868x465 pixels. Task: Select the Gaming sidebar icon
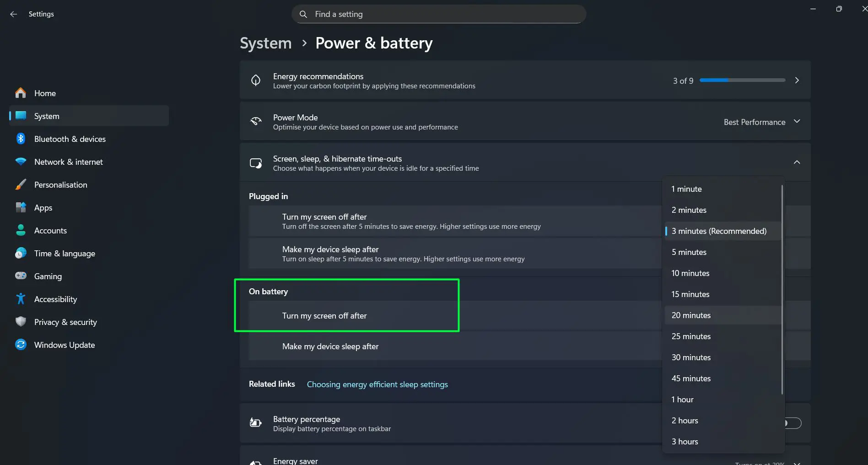21,276
